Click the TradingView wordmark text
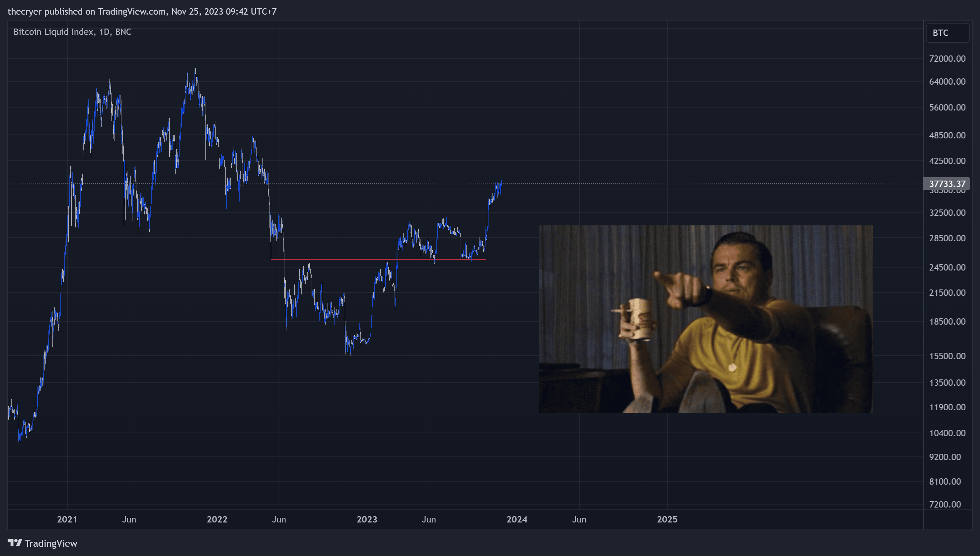Screen dimensions: 980x556 pyautogui.click(x=51, y=543)
